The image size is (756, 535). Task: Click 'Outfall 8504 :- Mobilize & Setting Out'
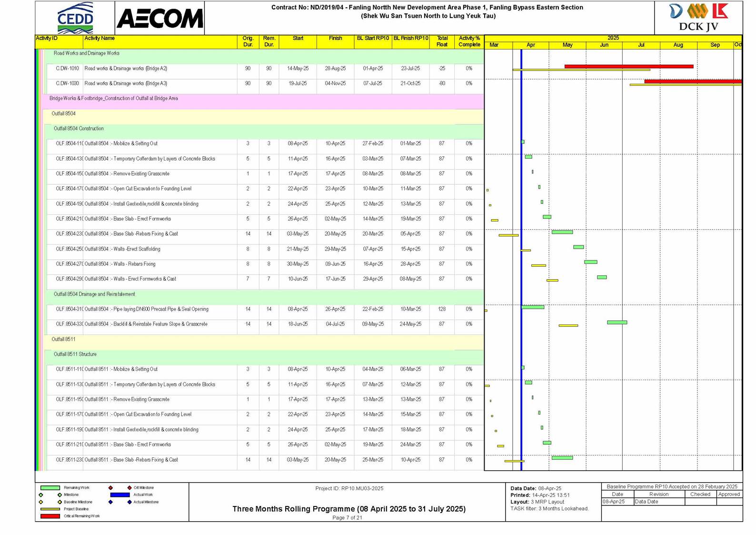tap(121, 143)
